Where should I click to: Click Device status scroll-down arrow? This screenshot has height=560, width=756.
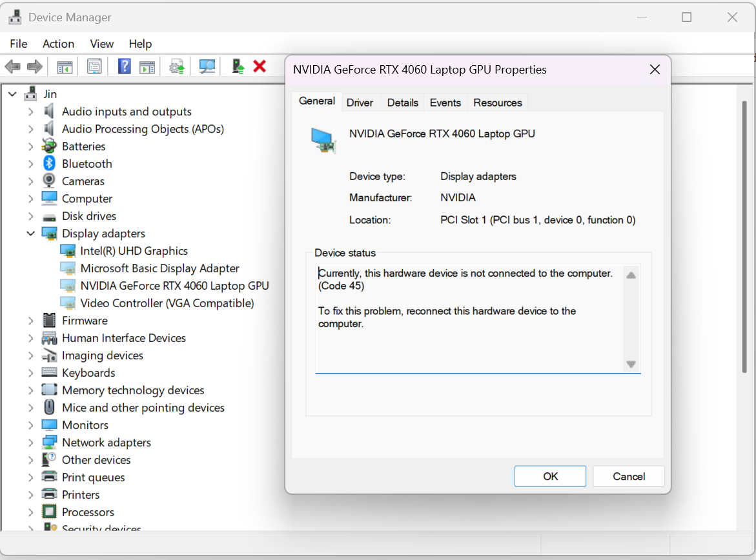click(631, 364)
